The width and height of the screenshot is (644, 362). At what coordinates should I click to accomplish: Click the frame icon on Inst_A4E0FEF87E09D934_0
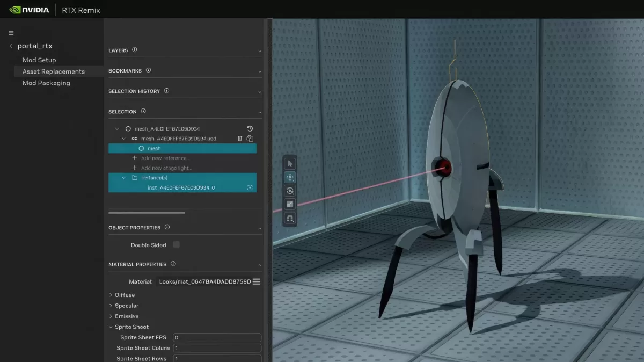point(249,187)
